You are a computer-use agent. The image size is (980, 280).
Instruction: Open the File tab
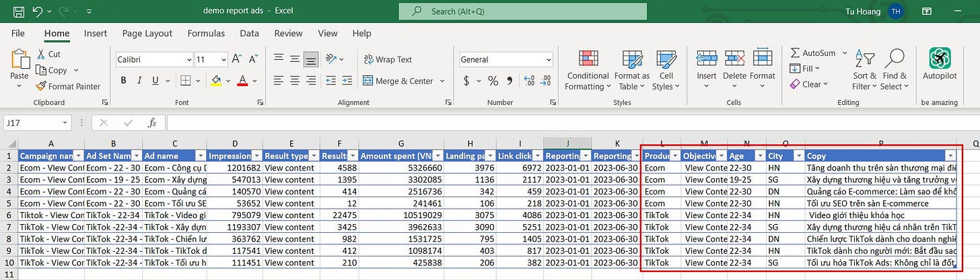(18, 33)
